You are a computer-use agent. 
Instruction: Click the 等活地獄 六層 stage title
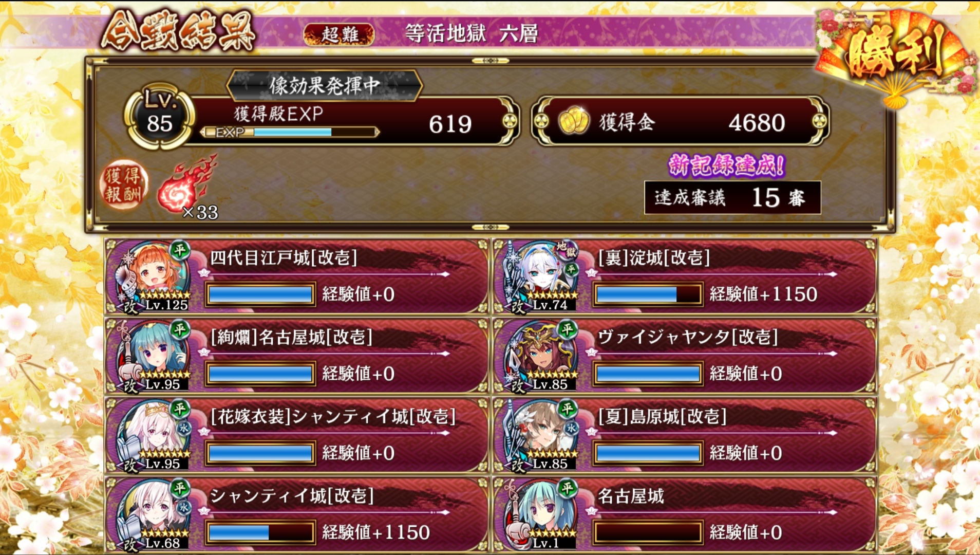pyautogui.click(x=472, y=34)
